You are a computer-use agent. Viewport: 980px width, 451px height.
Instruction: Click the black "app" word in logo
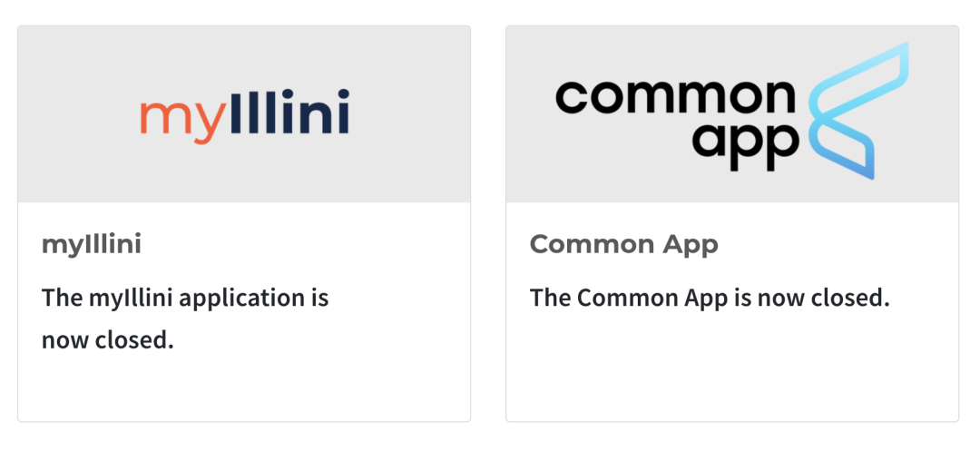[x=746, y=149]
